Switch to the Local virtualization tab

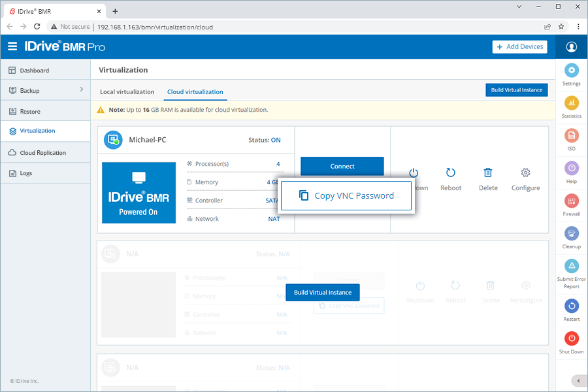click(x=127, y=92)
